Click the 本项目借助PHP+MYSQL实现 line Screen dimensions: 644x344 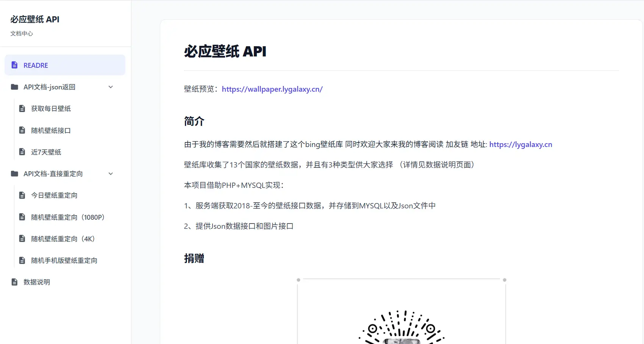click(x=234, y=185)
